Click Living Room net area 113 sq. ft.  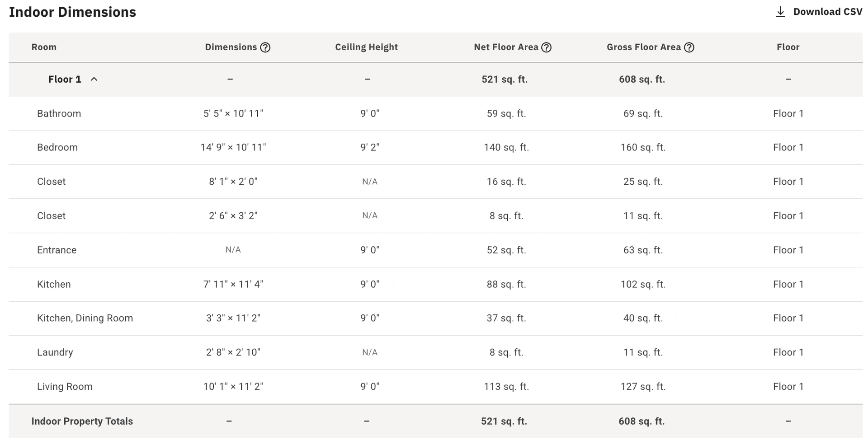coord(506,387)
